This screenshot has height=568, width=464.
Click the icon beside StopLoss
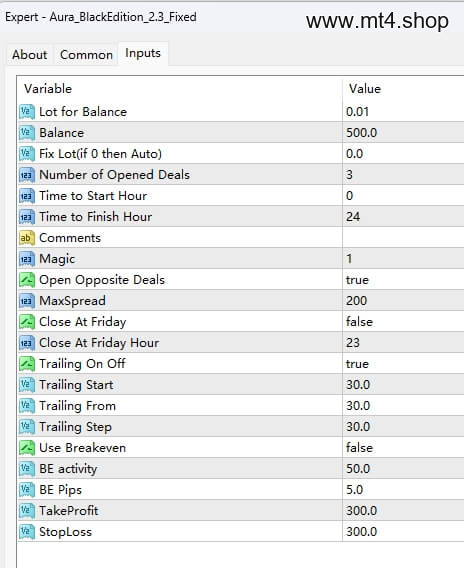27,532
